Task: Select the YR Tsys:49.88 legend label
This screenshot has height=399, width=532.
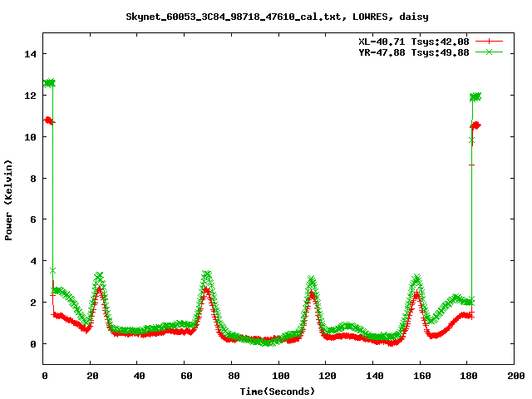Action: click(419, 52)
